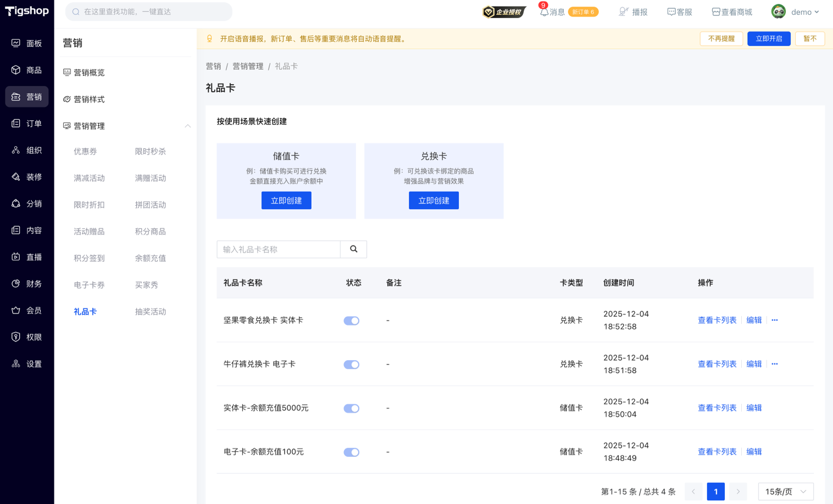Open 积分签到 submenu item
The width and height of the screenshot is (833, 504).
tap(89, 258)
